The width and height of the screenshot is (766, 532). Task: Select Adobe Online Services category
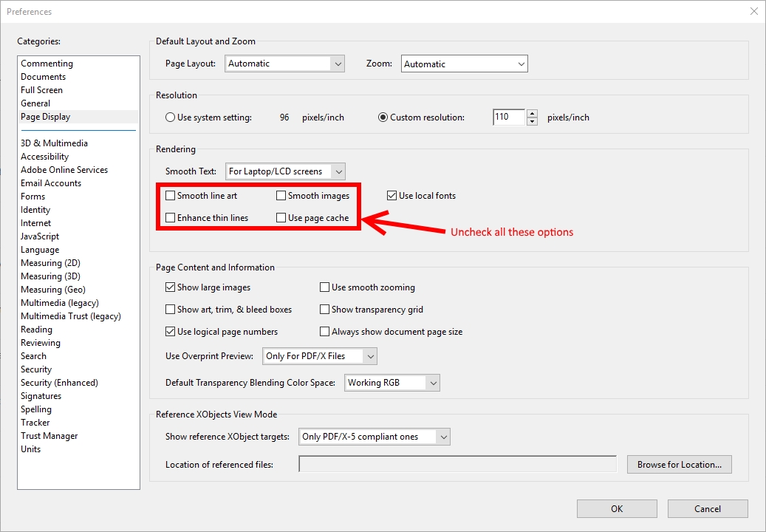(x=64, y=169)
